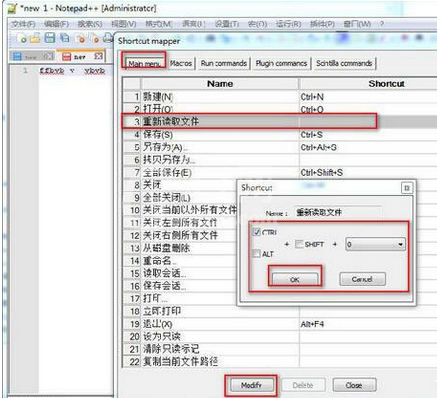Select row 2 打开(O)

click(279, 109)
